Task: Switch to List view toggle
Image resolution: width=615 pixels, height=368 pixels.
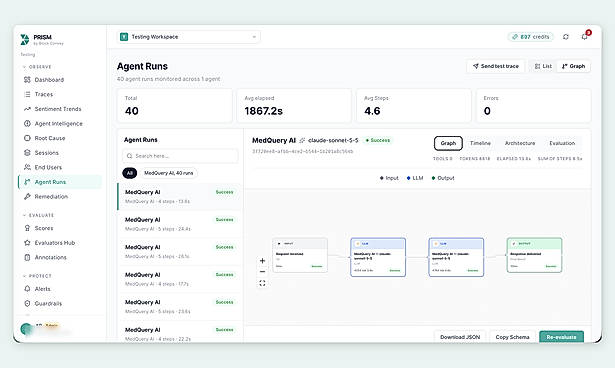Action: coord(543,66)
